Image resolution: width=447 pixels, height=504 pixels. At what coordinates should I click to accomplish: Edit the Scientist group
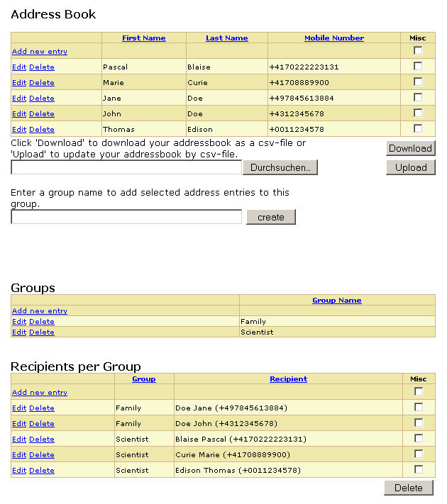click(x=18, y=332)
